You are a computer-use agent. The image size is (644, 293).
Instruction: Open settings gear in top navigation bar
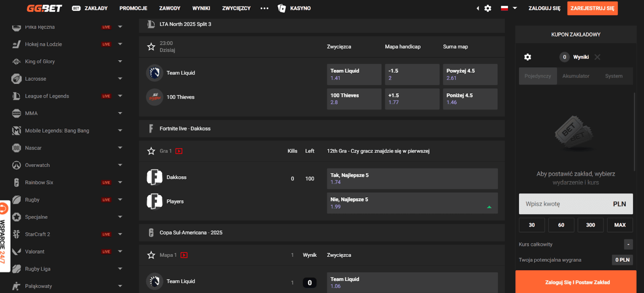coord(487,8)
